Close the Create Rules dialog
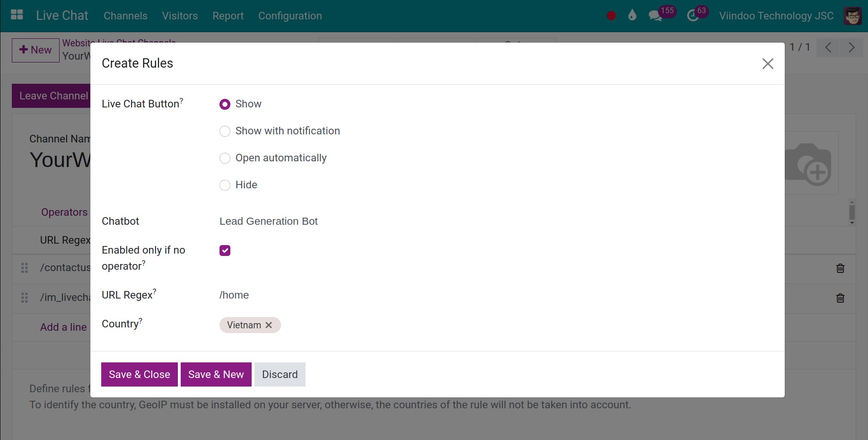 [x=767, y=63]
